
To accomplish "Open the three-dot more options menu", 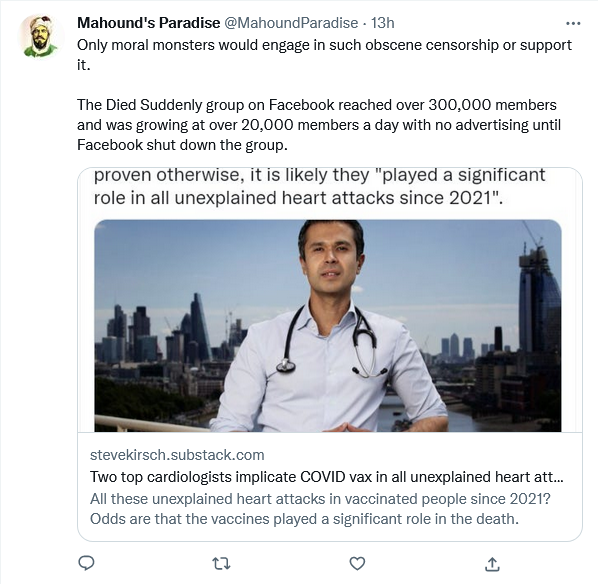I will click(573, 24).
